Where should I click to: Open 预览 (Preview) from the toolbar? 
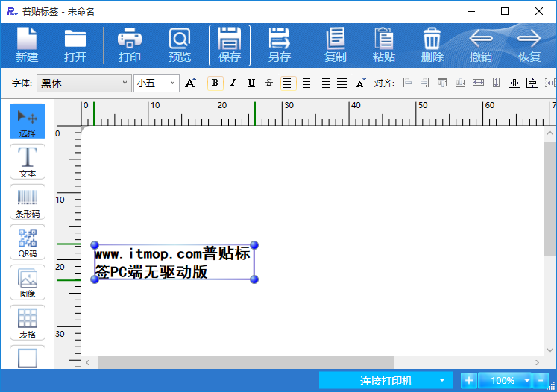pyautogui.click(x=179, y=45)
